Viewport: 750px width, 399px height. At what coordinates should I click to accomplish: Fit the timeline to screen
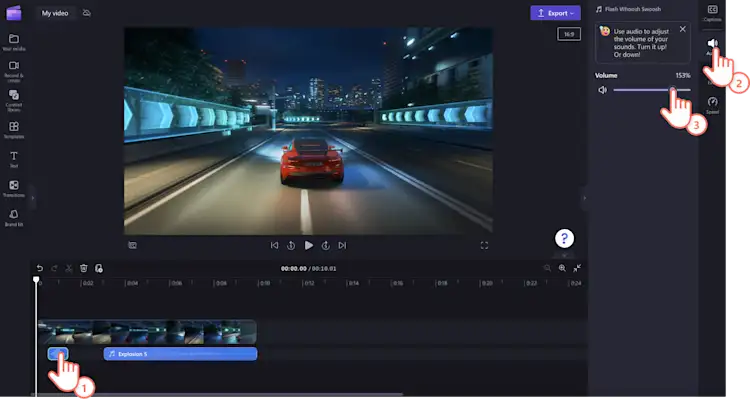pyautogui.click(x=577, y=268)
